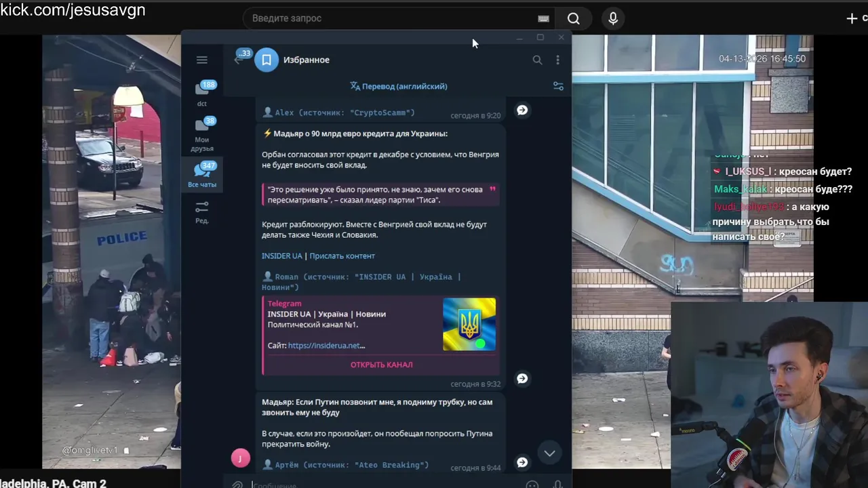This screenshot has height=488, width=868.
Task: Click the quoted Это решение text block
Action: click(x=380, y=195)
